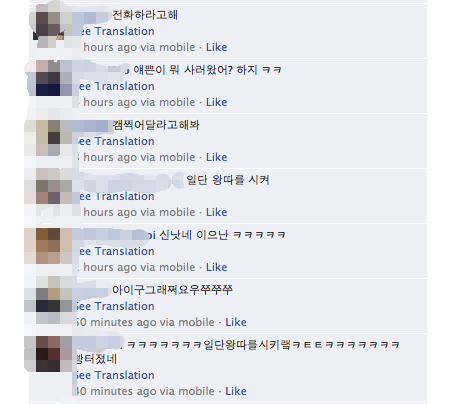See translation of the 40 minutes ago comment

[x=114, y=375]
